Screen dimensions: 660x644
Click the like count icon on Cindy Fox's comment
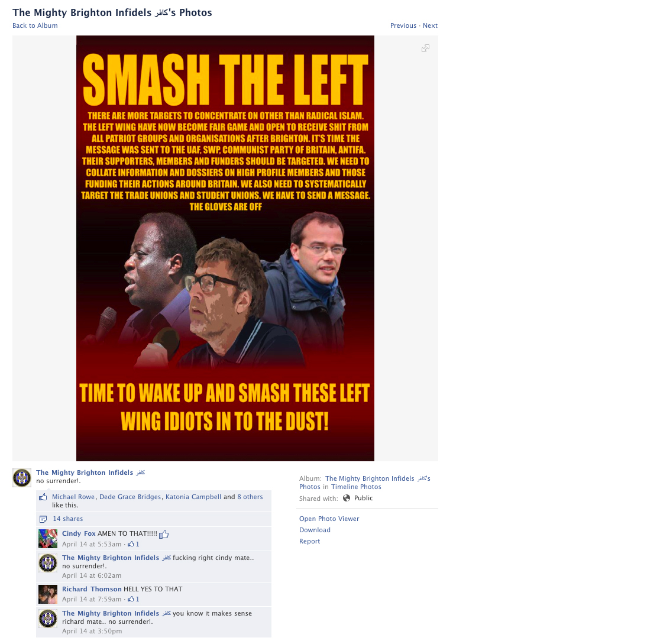[131, 544]
